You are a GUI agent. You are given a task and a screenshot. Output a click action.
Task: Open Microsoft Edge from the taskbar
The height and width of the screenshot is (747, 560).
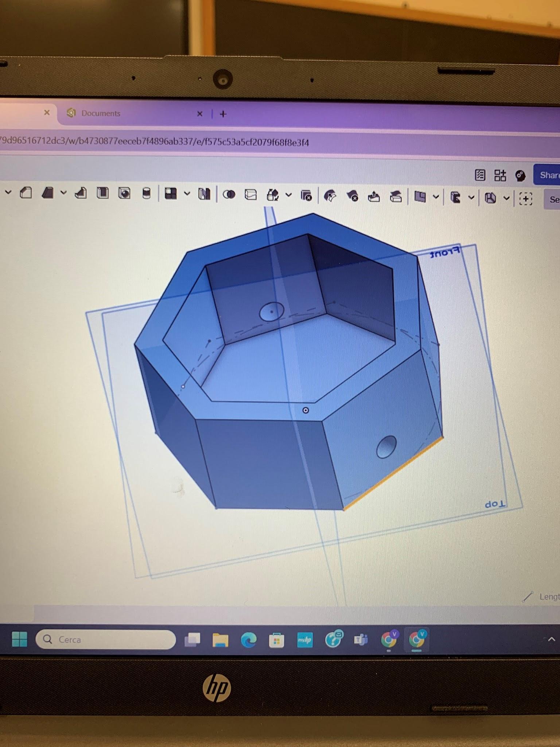pos(249,640)
